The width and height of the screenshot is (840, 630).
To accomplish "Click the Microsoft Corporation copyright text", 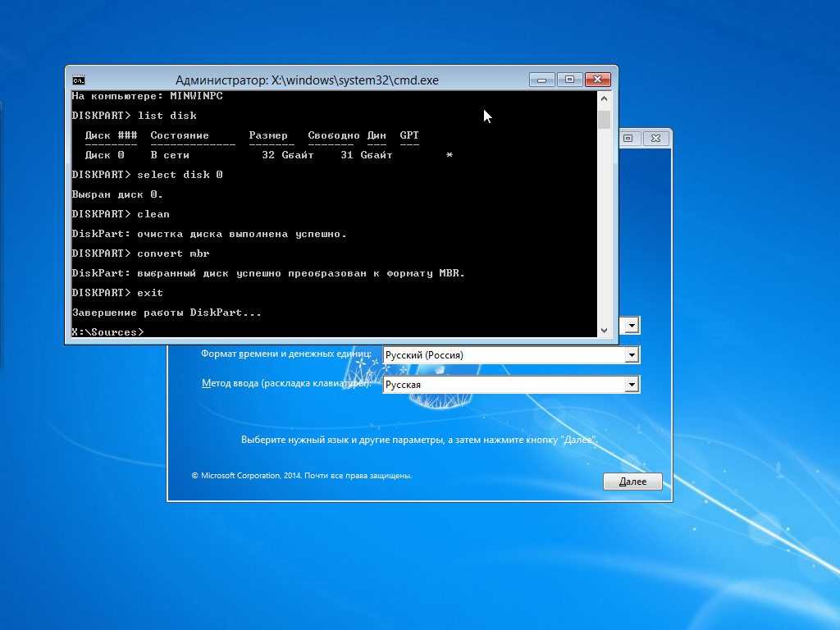I will tap(301, 476).
